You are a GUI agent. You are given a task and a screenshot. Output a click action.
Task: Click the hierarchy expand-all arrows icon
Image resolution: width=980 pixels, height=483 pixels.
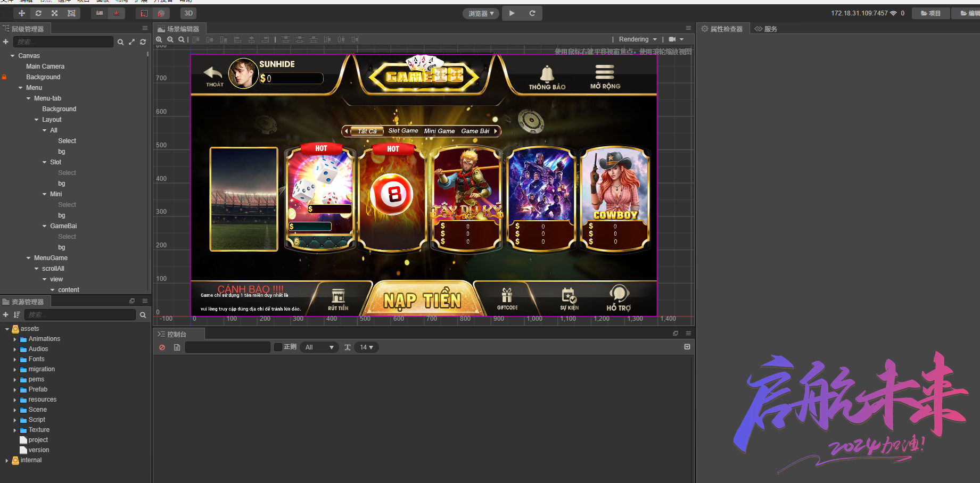click(x=131, y=42)
